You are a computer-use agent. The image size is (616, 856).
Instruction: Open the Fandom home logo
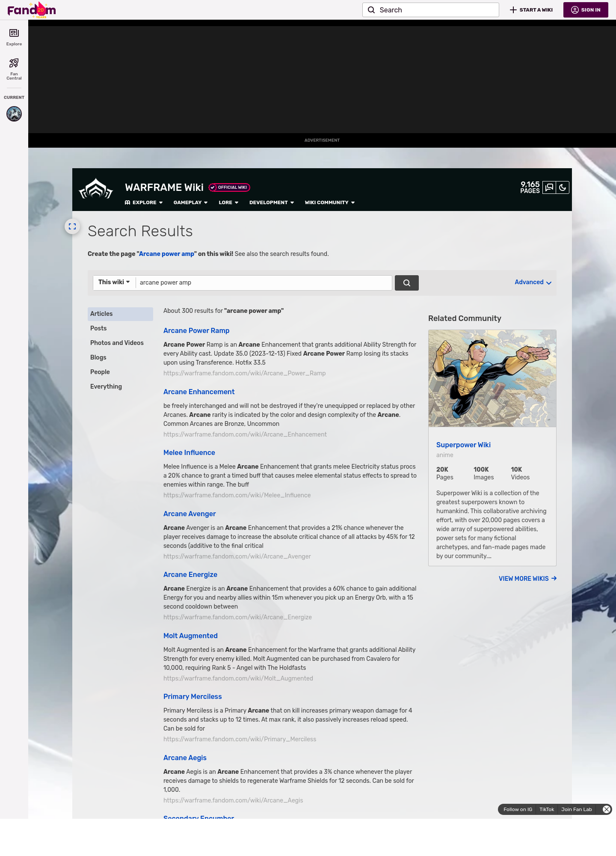(x=32, y=10)
